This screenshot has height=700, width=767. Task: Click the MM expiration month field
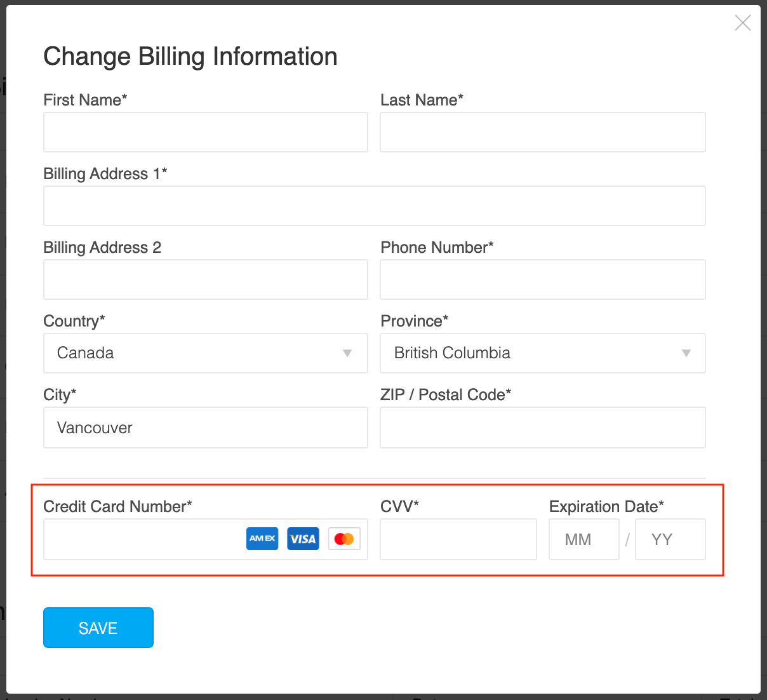pyautogui.click(x=584, y=539)
